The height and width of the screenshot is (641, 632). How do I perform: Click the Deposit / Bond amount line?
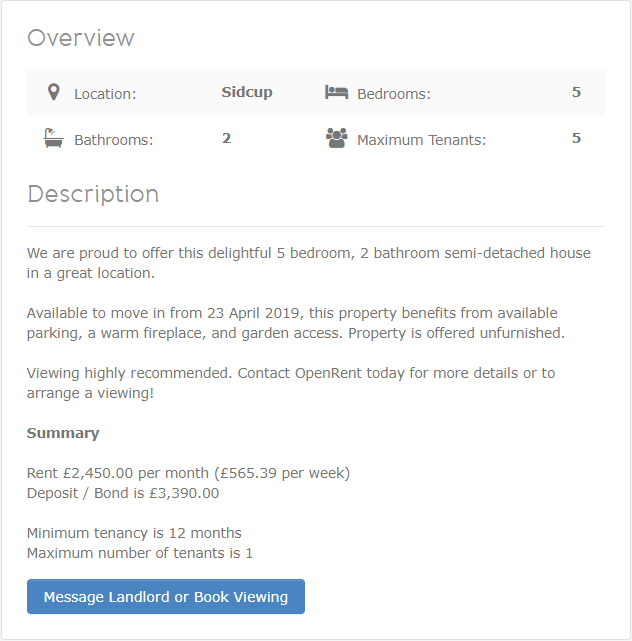tap(123, 493)
